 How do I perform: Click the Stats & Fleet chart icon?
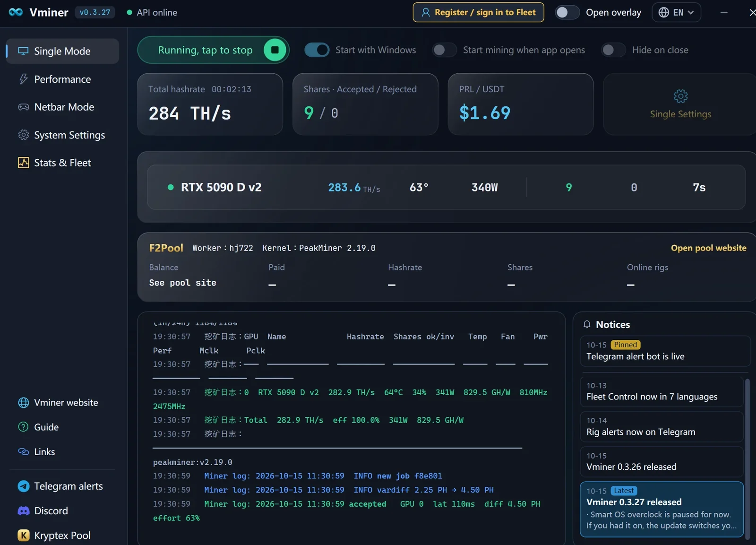pyautogui.click(x=23, y=163)
